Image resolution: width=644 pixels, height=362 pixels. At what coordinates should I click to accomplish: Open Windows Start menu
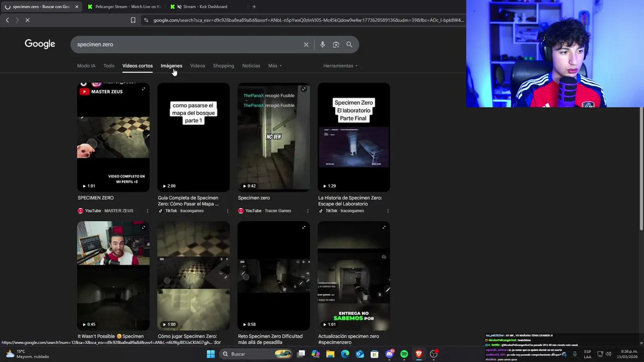pyautogui.click(x=211, y=354)
